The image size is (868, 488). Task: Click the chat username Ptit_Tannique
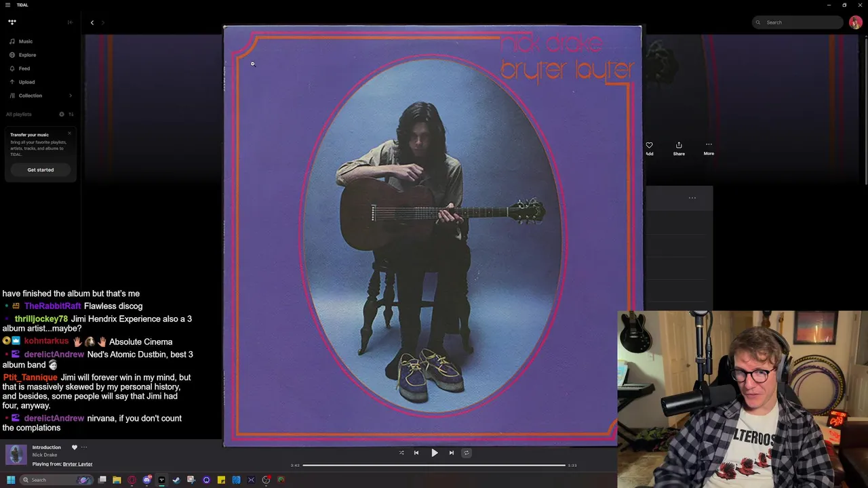click(30, 378)
